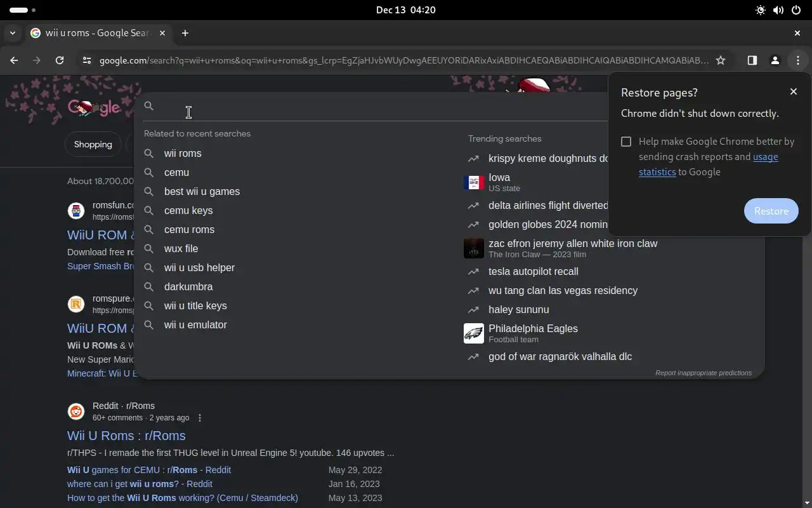Open the side panel icon
Screen dimensions: 812x508
pyautogui.click(x=752, y=60)
